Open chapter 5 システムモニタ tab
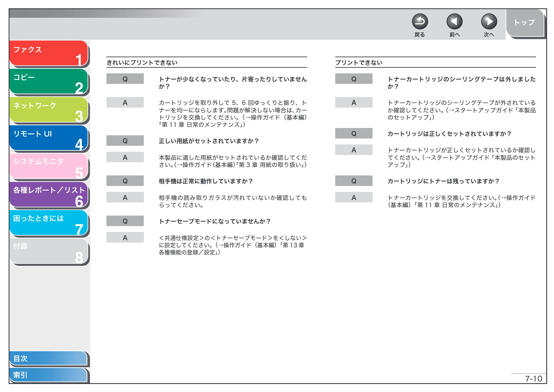Screen dimensions: 554x392 pyautogui.click(x=49, y=166)
